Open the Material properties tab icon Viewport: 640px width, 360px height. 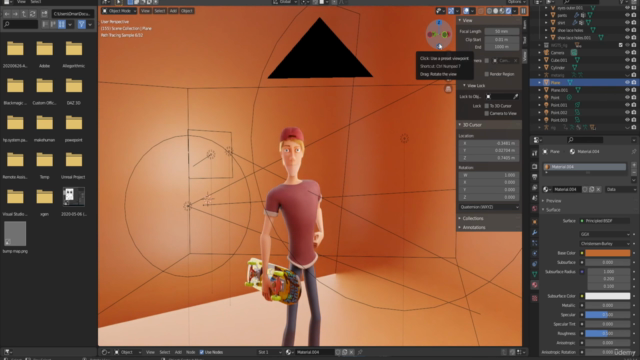[x=534, y=284]
